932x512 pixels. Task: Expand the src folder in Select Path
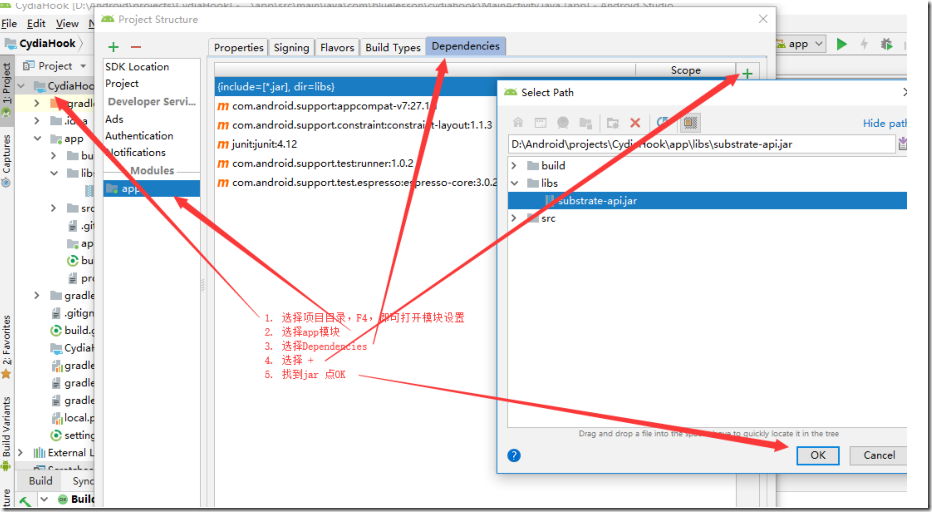(x=515, y=218)
